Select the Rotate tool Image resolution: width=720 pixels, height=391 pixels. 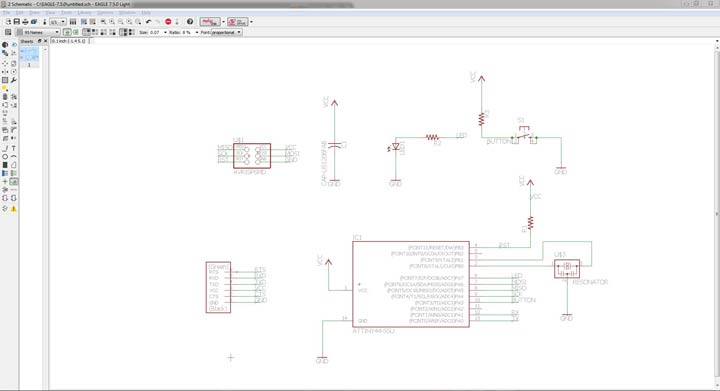14,72
